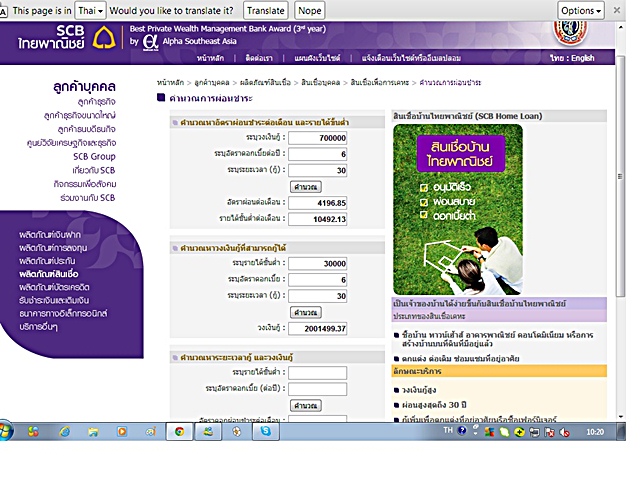Select the bold ผลิตภัณฑ์สินเชื่อ purple menu item
The width and height of the screenshot is (640, 480).
pyautogui.click(x=49, y=274)
